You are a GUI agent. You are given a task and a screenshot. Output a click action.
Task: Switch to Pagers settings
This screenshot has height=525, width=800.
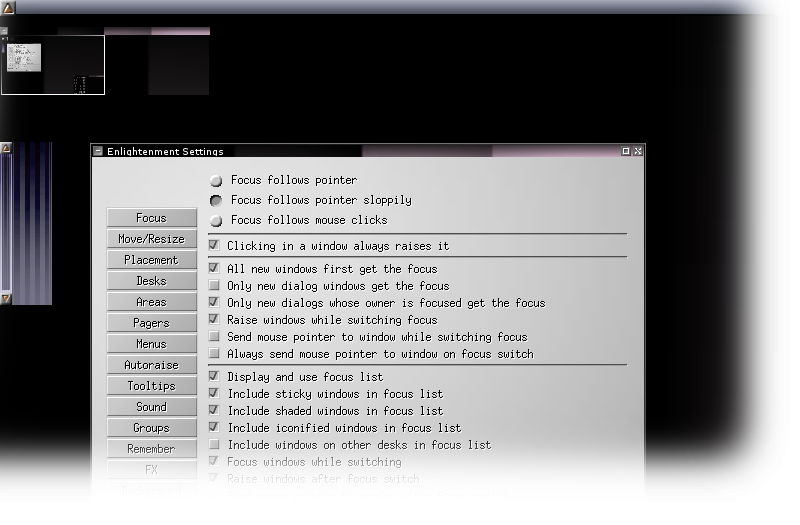pos(152,323)
